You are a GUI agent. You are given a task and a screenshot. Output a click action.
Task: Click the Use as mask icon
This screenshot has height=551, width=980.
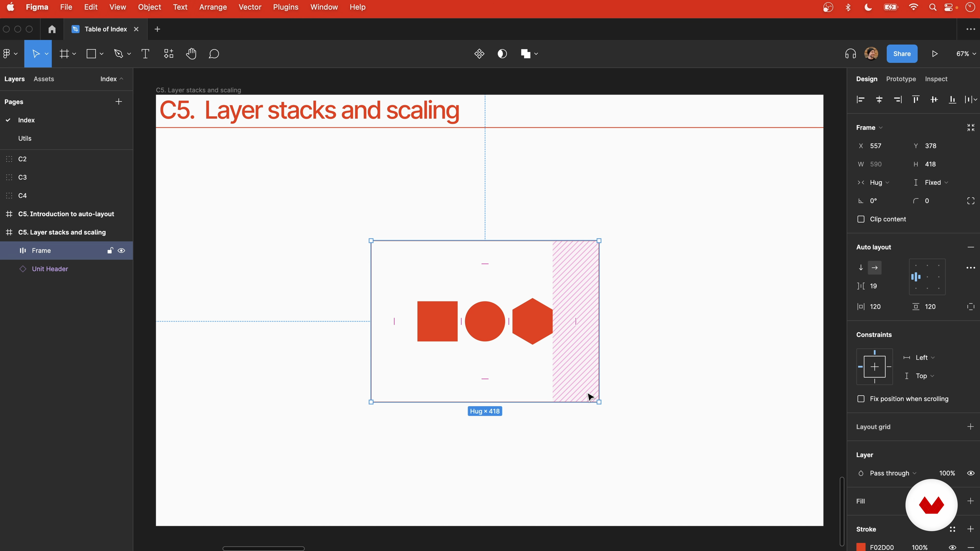502,54
